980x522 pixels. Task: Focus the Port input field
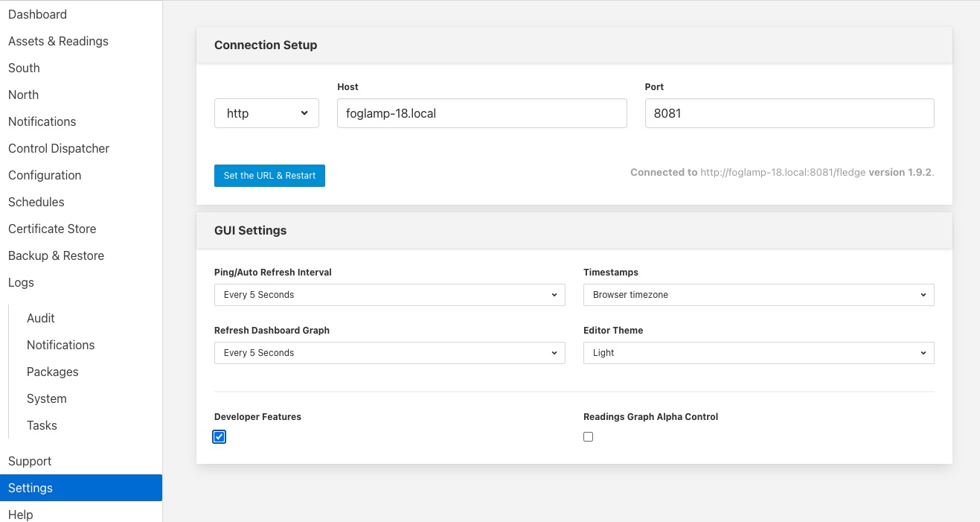tap(789, 113)
